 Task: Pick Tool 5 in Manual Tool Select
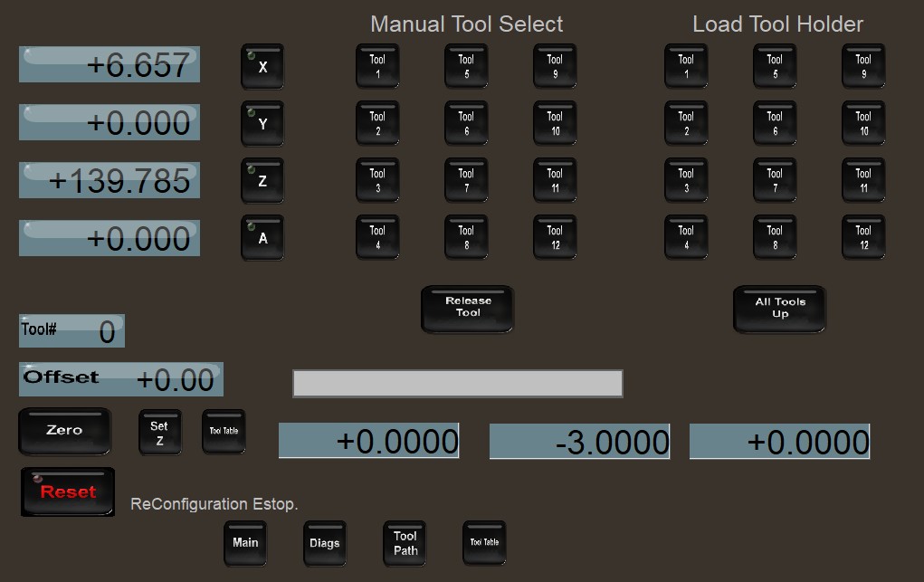pos(466,66)
